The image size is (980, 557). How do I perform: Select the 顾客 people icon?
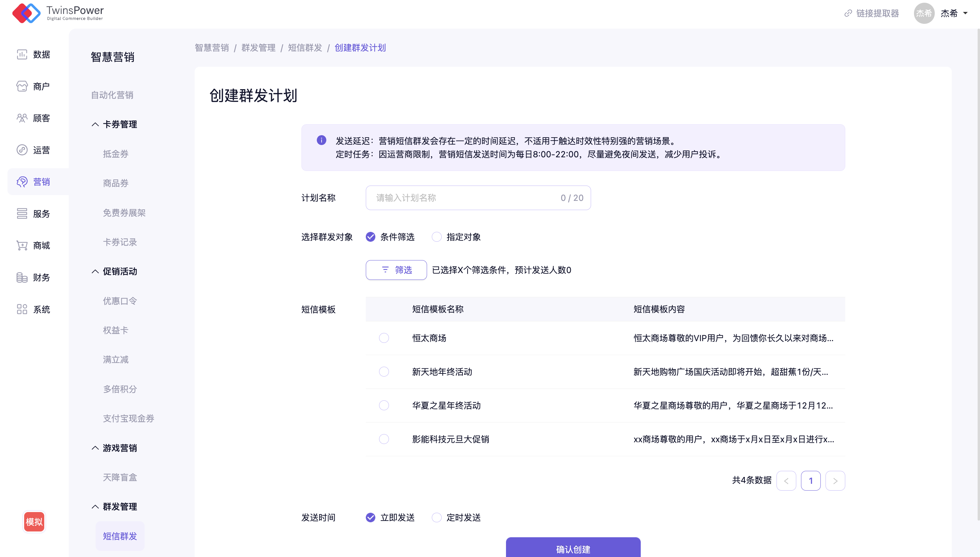(22, 118)
